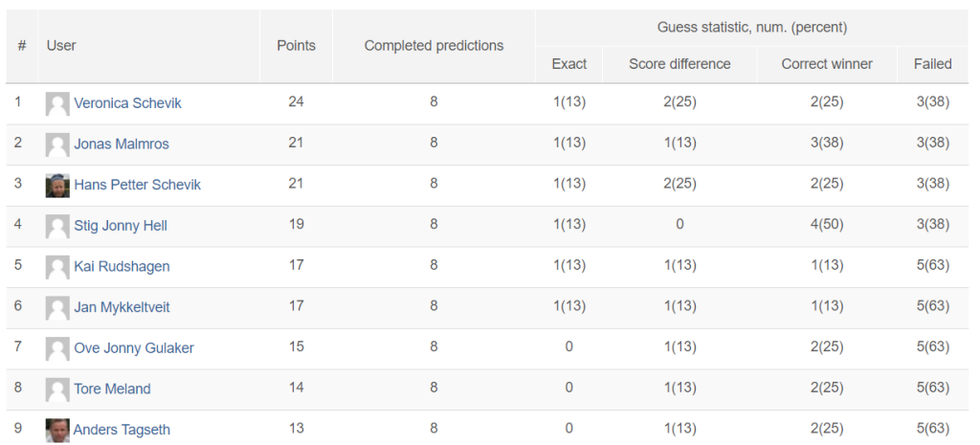Click Tore Meland's default avatar
The height and width of the screenshot is (445, 980).
point(57,389)
